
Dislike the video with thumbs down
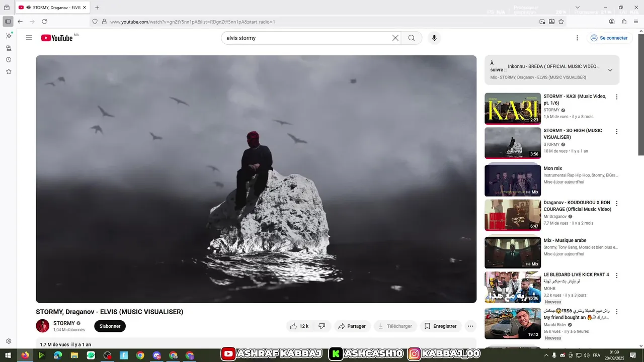pos(322,326)
